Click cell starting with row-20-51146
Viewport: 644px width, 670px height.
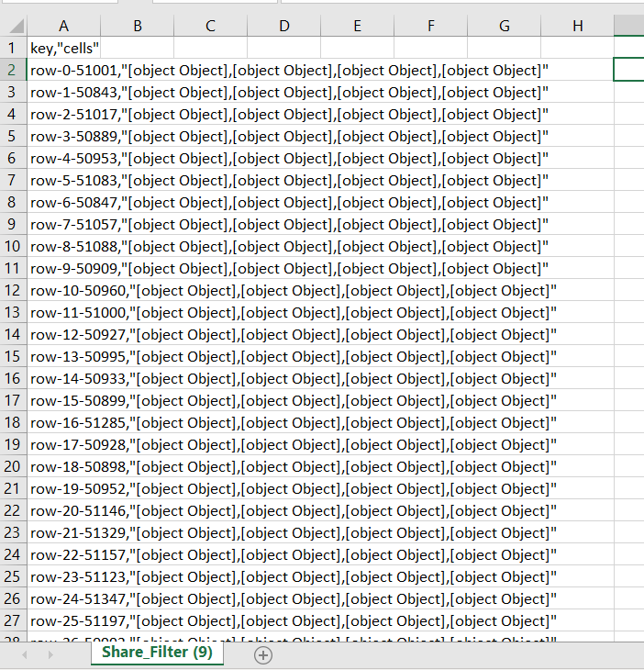pos(63,510)
